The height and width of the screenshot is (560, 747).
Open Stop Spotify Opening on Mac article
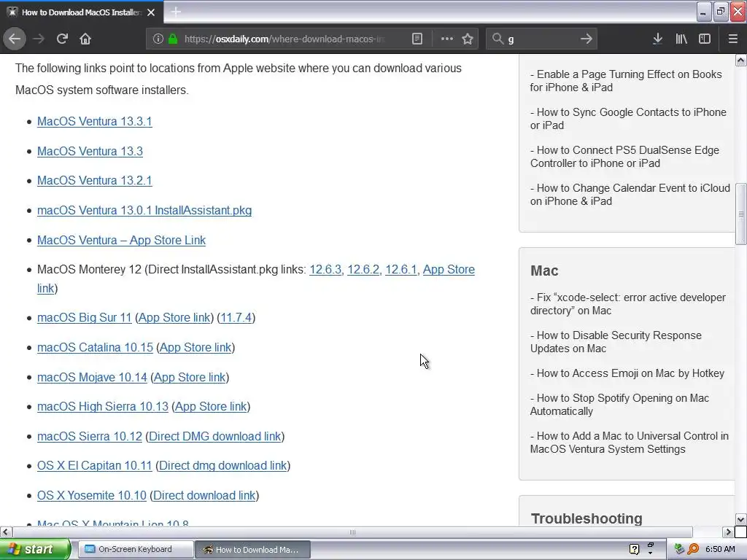pos(620,405)
